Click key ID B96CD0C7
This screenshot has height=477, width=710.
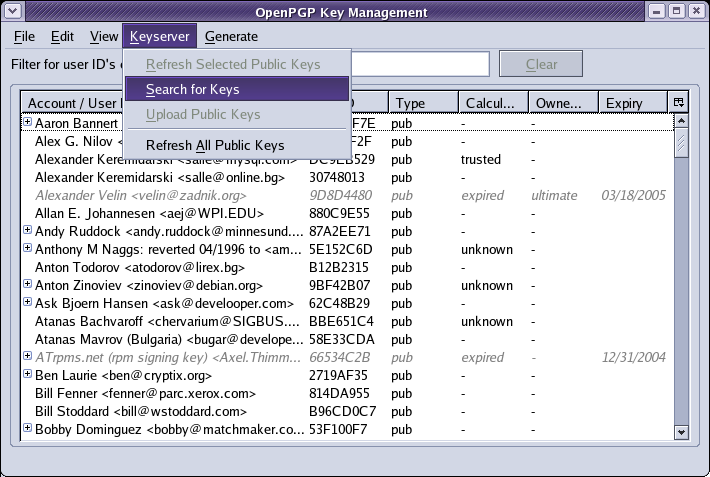(342, 412)
